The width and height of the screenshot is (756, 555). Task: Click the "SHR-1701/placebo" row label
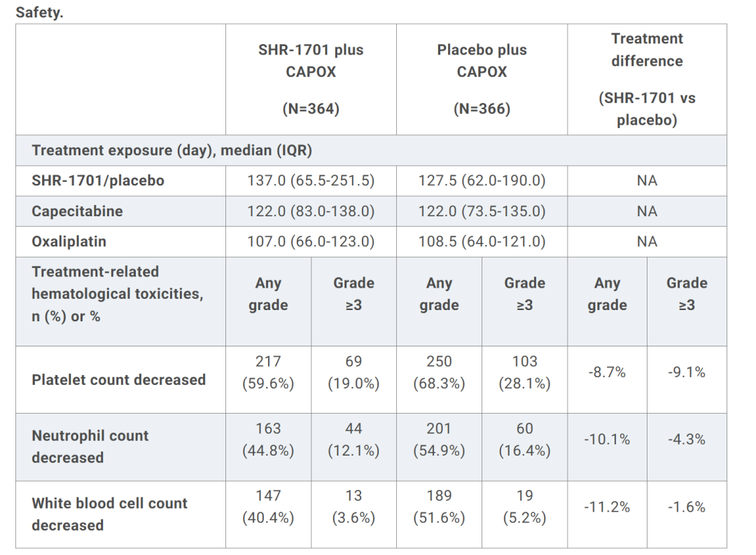(x=98, y=181)
